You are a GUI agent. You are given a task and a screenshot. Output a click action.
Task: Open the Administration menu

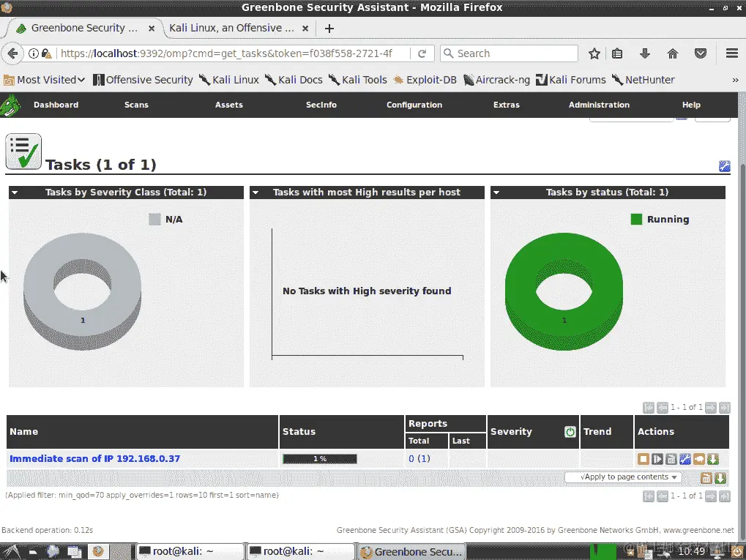[599, 105]
